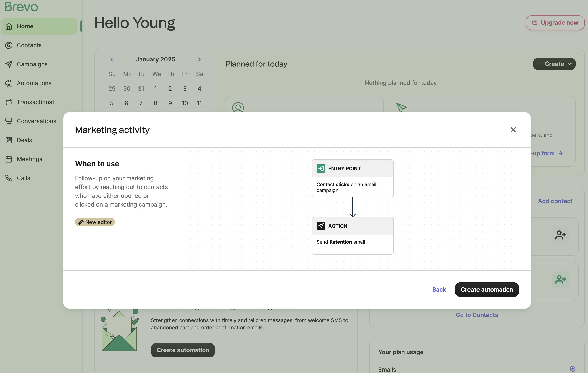This screenshot has height=373, width=588.
Task: Close the Marketing activity dialog
Action: point(513,130)
